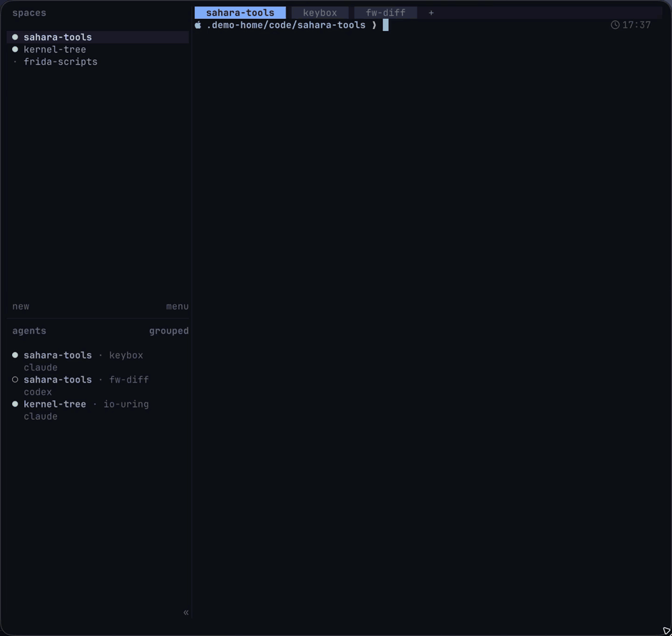Click the agents panel heading
Image resolution: width=672 pixels, height=636 pixels.
point(29,331)
